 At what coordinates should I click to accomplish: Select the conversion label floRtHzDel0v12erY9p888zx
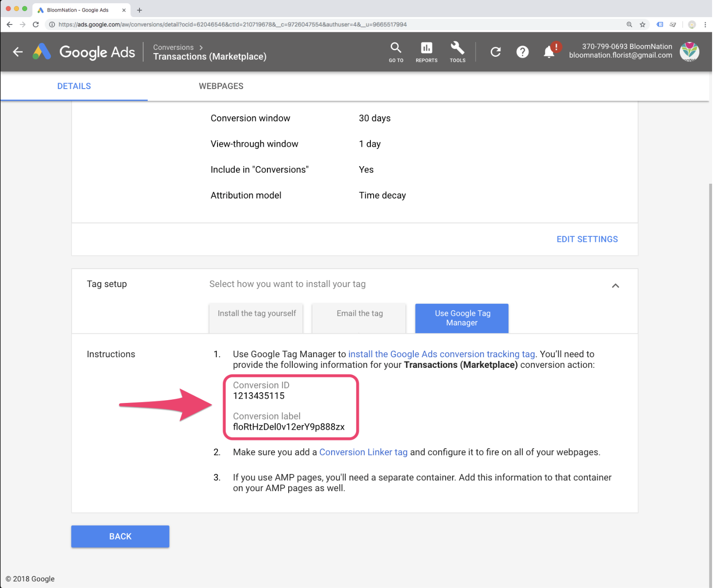289,427
